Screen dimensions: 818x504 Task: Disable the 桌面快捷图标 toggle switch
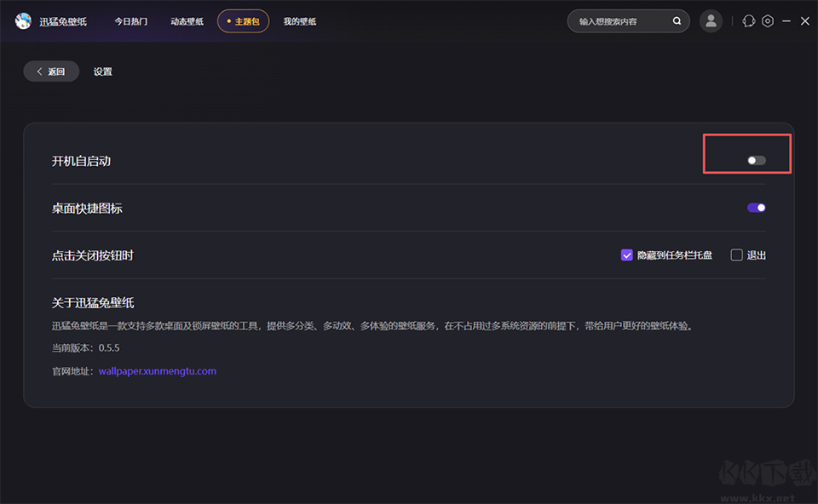pyautogui.click(x=757, y=208)
